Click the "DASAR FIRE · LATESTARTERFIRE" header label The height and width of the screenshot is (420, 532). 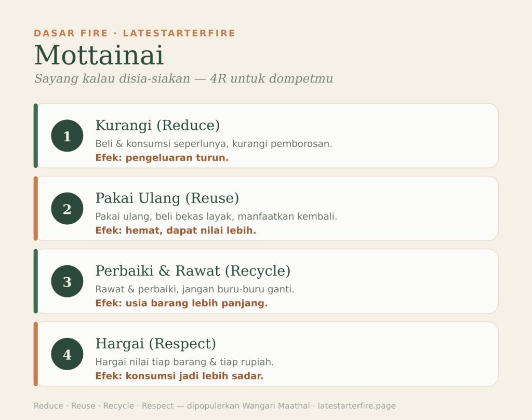coord(135,33)
